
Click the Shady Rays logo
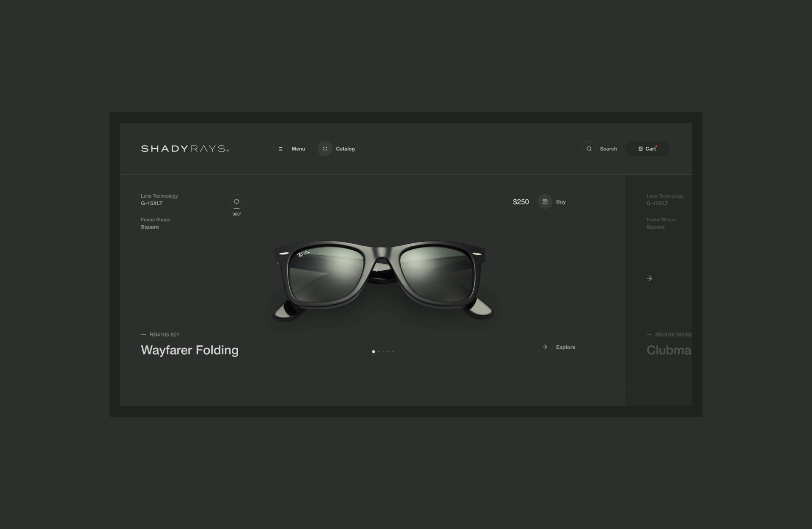click(x=185, y=149)
